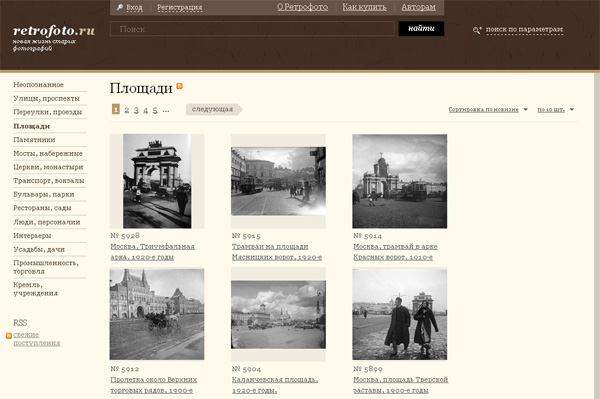Open the Мясницких ворот tram photo thumbnail № 5915
The height and width of the screenshot is (399, 600).
pyautogui.click(x=278, y=181)
